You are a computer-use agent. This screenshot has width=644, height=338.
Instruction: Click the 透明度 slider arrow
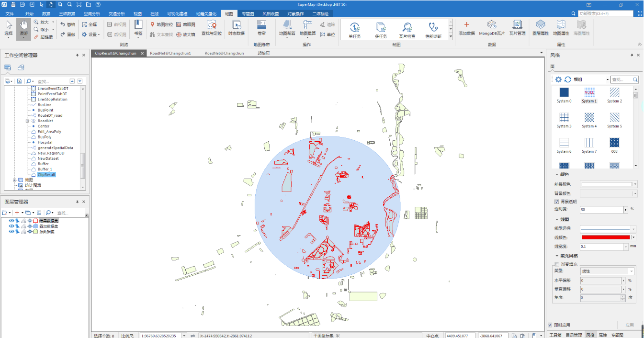[x=626, y=210]
